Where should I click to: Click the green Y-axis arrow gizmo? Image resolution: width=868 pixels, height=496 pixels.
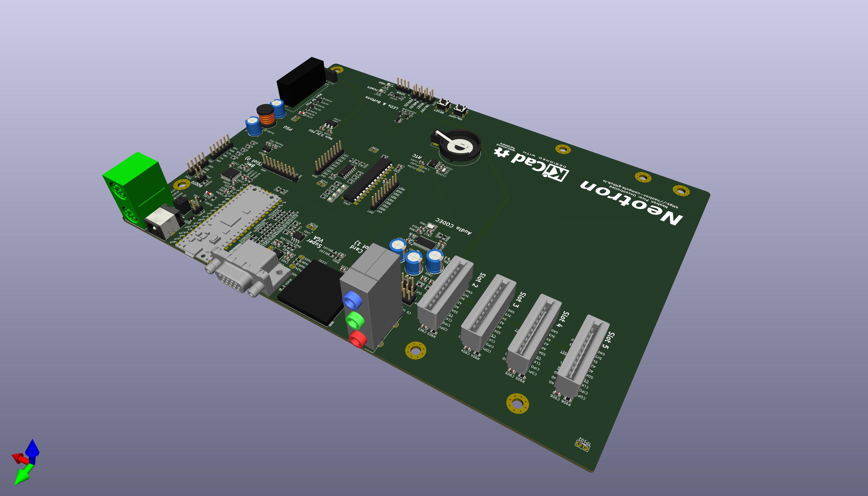22,477
